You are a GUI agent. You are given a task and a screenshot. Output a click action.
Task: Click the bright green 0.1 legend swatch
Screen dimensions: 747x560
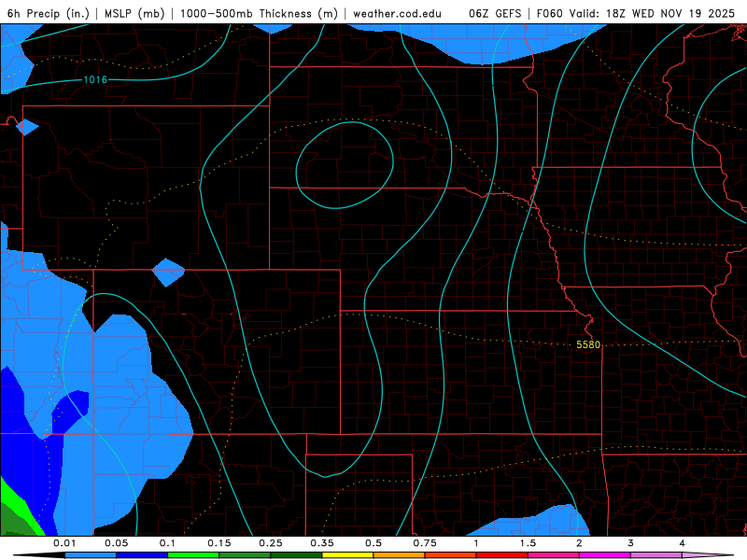(193, 555)
